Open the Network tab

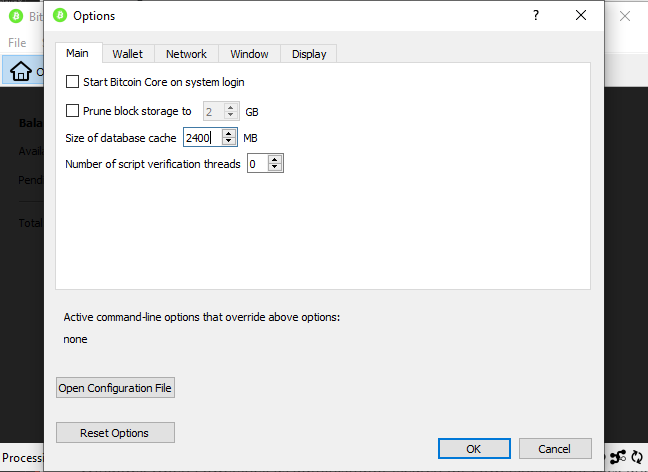click(186, 54)
